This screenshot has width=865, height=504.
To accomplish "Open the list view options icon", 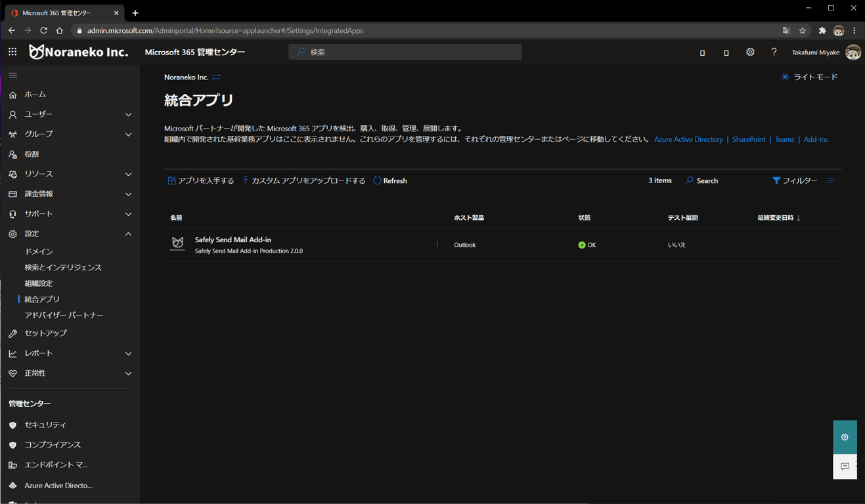I will click(832, 180).
